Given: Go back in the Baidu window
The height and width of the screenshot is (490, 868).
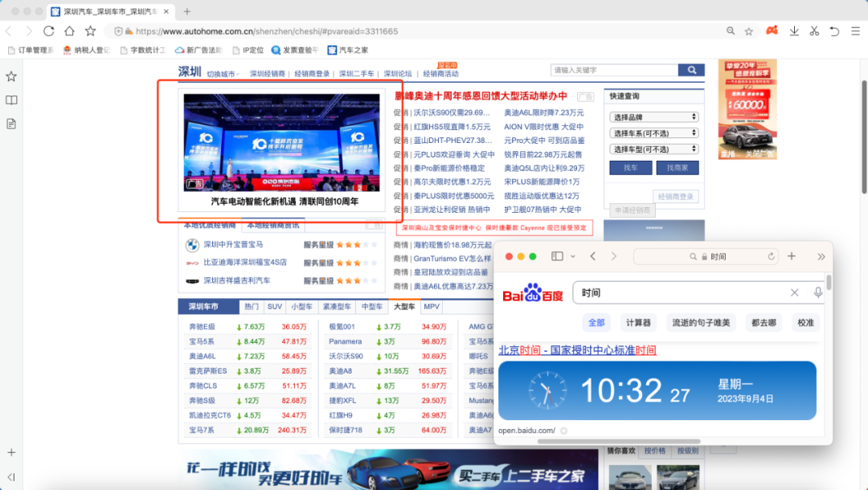Looking at the screenshot, I should 593,256.
